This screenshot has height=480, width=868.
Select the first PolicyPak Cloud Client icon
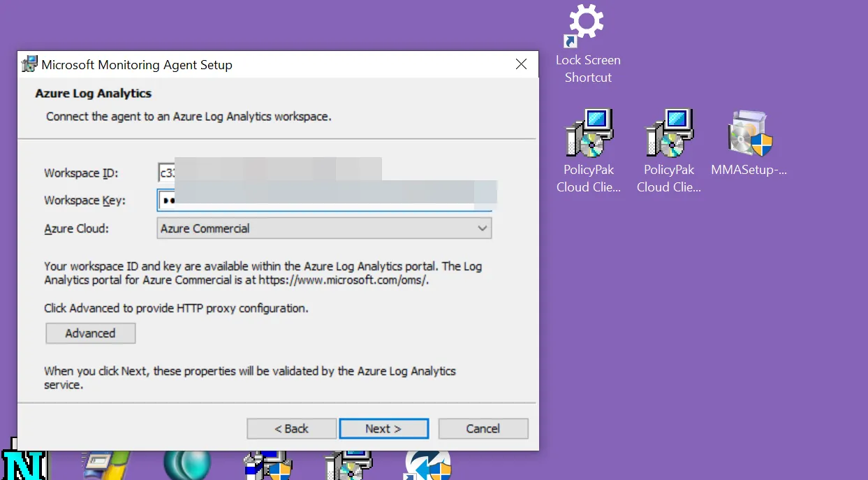click(x=589, y=133)
